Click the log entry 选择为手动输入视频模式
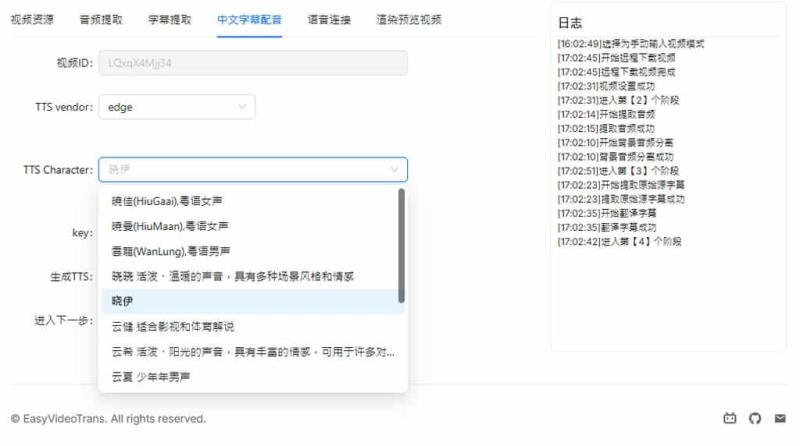This screenshot has width=800, height=446. click(631, 44)
